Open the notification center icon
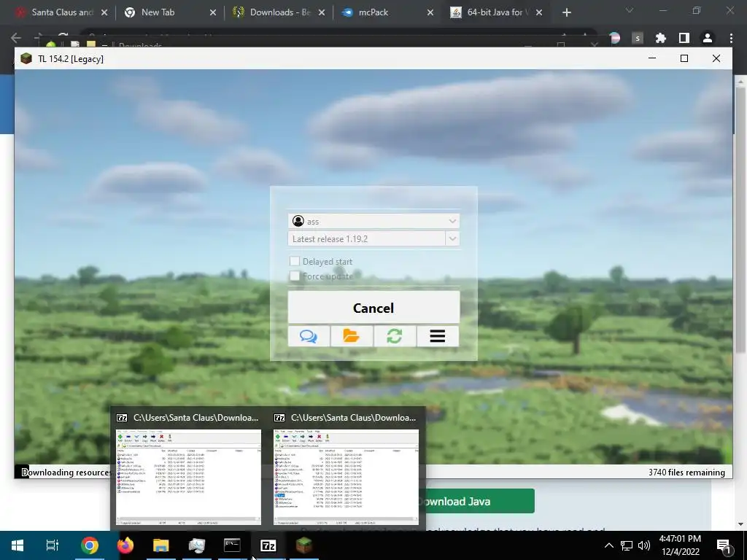Viewport: 747px width, 560px height. [x=723, y=545]
